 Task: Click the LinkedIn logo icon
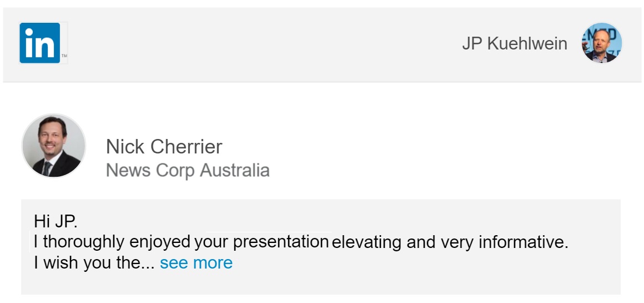39,43
